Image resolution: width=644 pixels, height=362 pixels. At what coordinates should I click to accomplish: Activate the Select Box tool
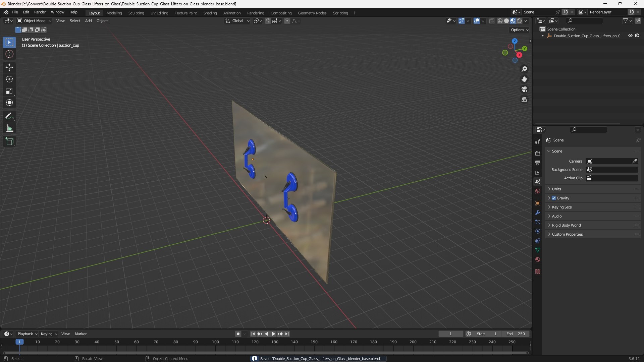tap(9, 43)
